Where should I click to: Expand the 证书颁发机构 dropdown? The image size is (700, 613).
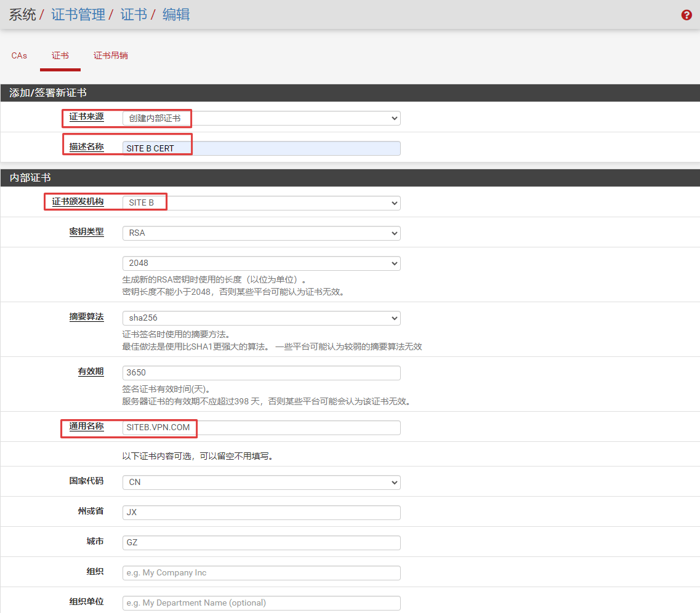pyautogui.click(x=261, y=202)
